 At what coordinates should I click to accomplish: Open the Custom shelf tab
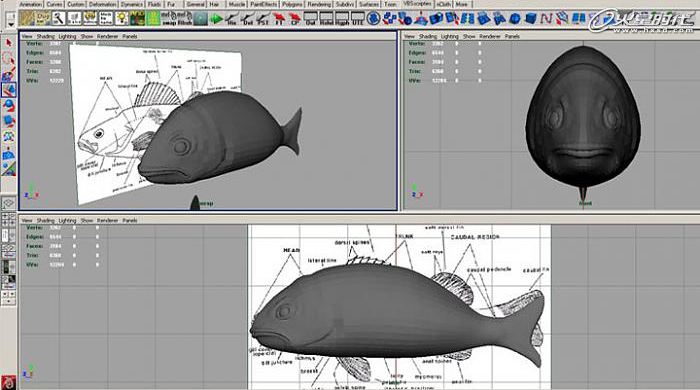tap(75, 4)
